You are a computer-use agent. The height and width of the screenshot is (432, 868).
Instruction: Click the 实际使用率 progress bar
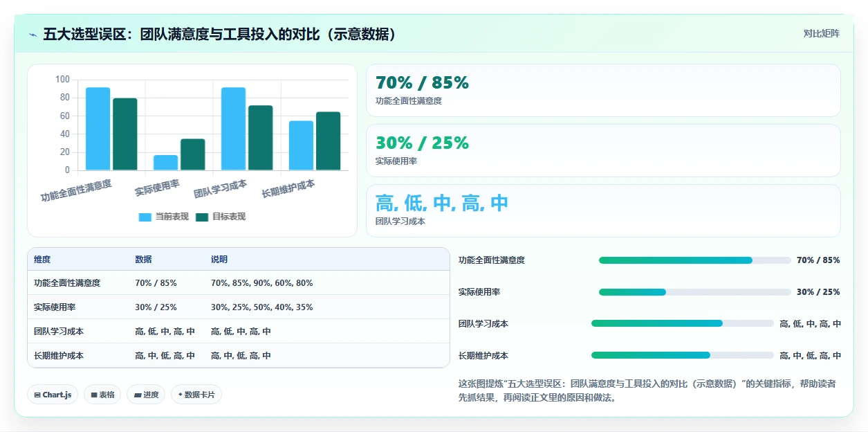[x=695, y=292]
